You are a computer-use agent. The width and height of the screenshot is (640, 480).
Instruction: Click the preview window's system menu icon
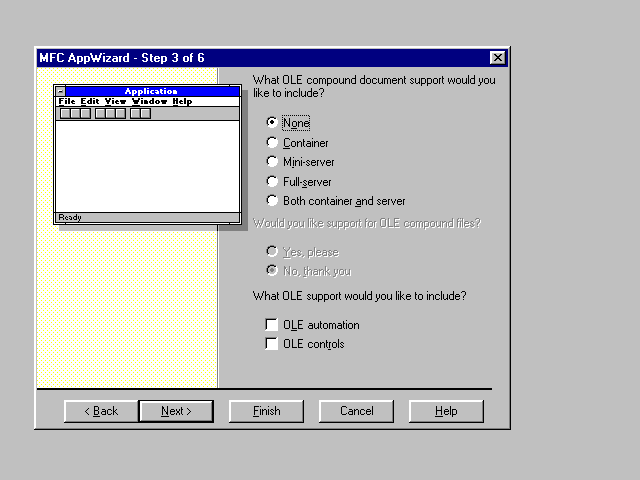coord(60,91)
